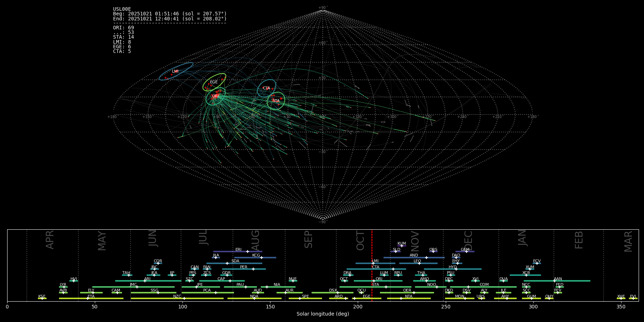Select the LMI radiant ellipse label
This screenshot has width=644, height=322.
[x=175, y=71]
